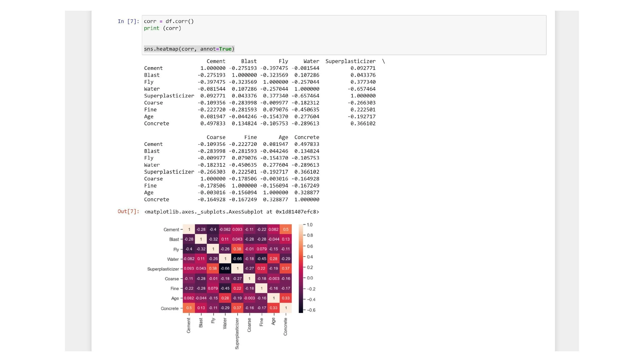
Task: Click the In [7] cell prompt
Action: tap(128, 21)
